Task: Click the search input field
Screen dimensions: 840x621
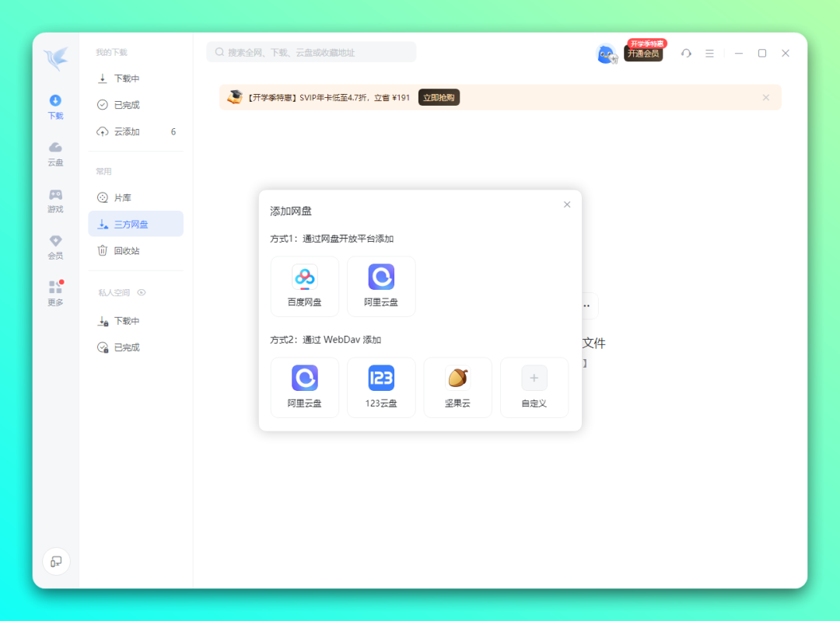Action: 311,52
